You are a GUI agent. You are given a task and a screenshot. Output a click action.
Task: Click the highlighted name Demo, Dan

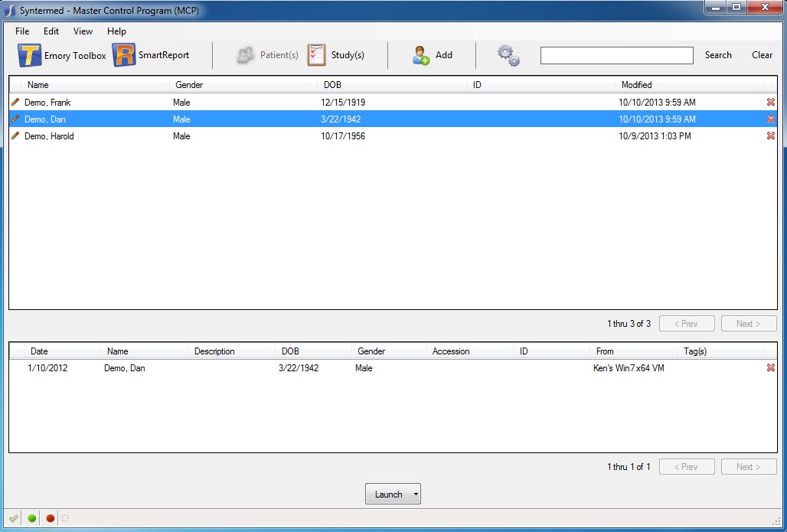tap(44, 119)
